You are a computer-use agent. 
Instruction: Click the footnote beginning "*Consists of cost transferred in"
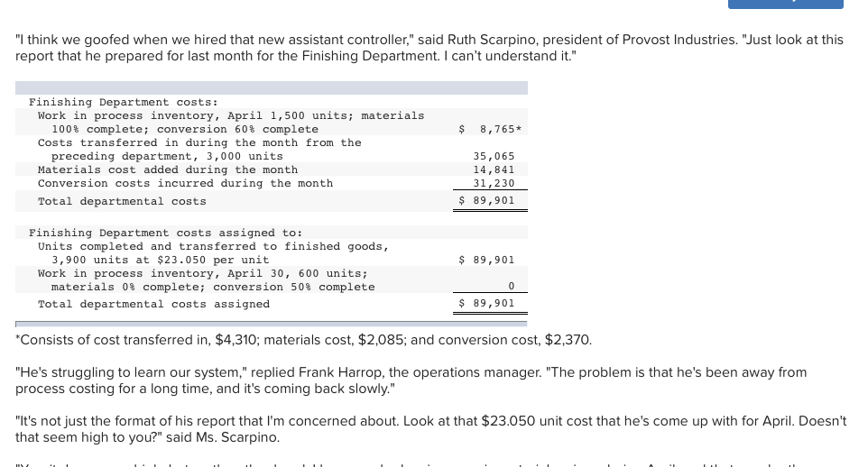(x=303, y=340)
